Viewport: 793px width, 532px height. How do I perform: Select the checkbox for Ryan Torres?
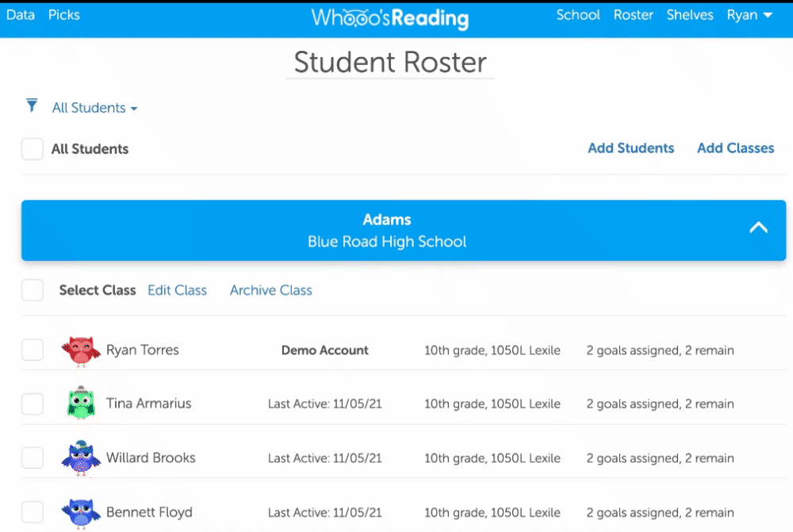click(x=33, y=350)
